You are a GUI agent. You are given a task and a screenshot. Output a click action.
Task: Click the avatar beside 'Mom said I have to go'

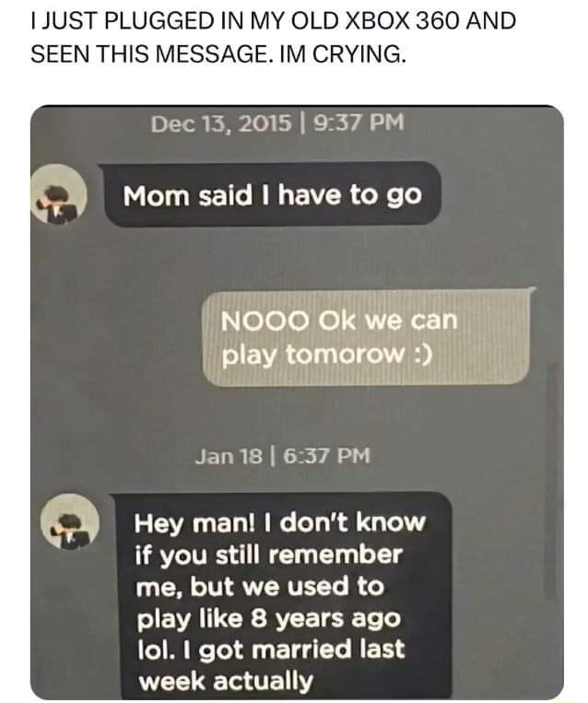point(59,194)
